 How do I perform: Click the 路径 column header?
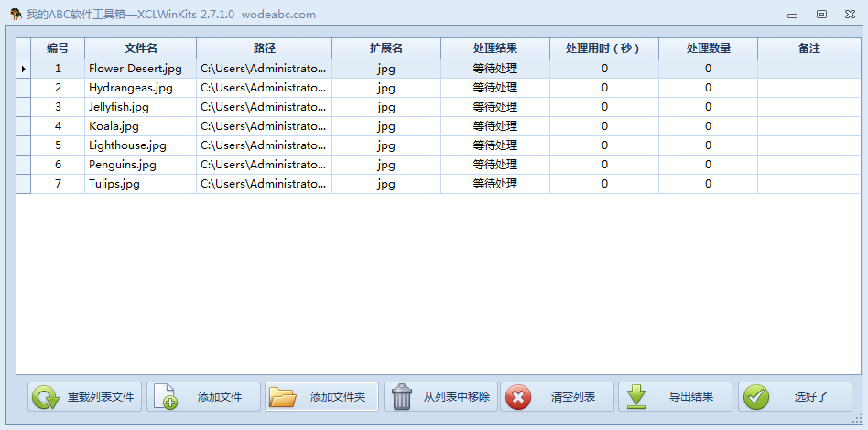pos(264,48)
